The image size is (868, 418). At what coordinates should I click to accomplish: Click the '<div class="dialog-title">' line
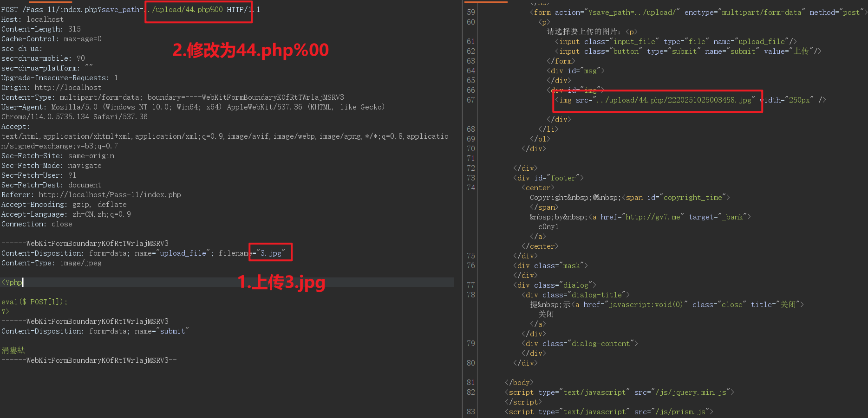576,295
